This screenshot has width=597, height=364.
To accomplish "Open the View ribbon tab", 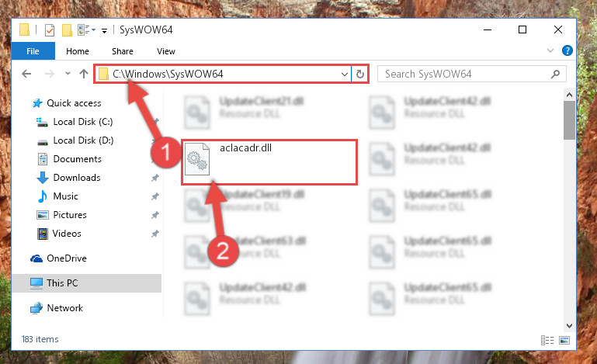I will pos(166,51).
